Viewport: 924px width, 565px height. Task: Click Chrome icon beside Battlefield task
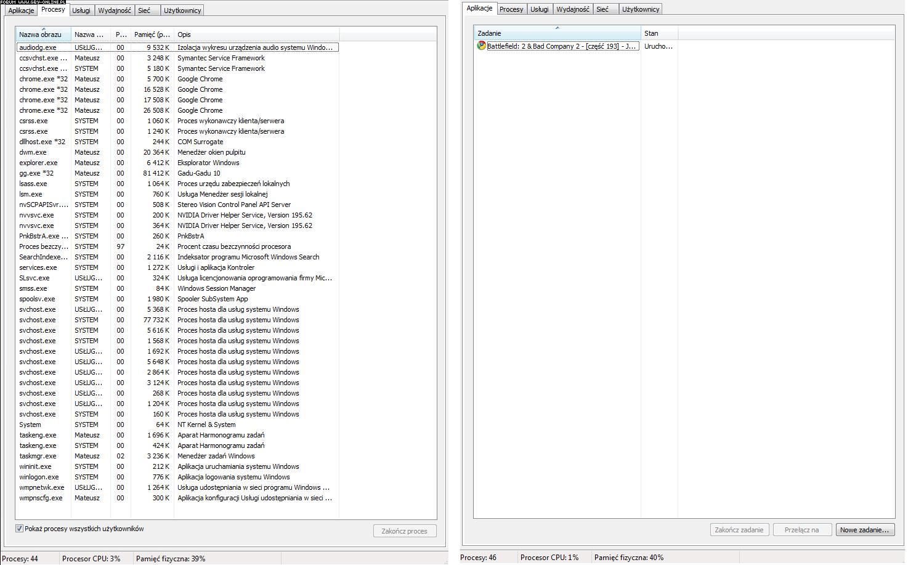482,46
